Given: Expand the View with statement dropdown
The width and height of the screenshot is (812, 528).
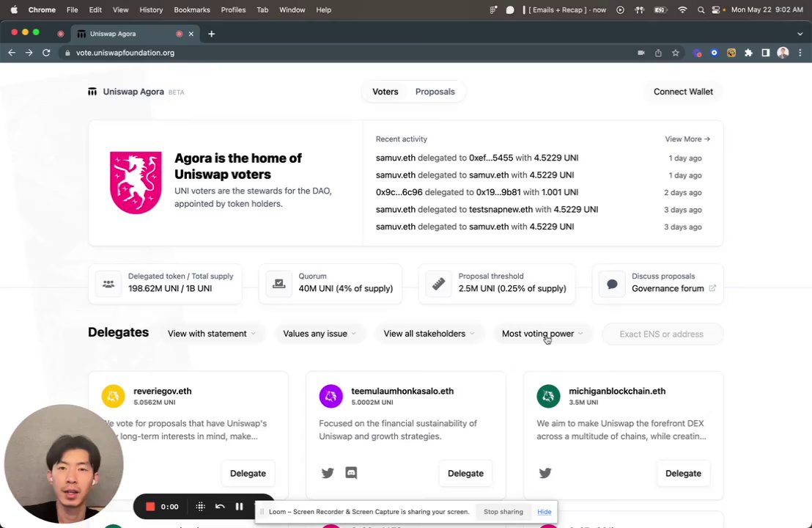Looking at the screenshot, I should 212,334.
